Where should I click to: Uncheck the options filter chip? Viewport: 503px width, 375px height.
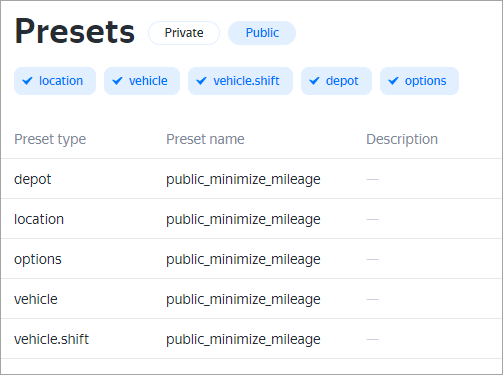pos(419,81)
